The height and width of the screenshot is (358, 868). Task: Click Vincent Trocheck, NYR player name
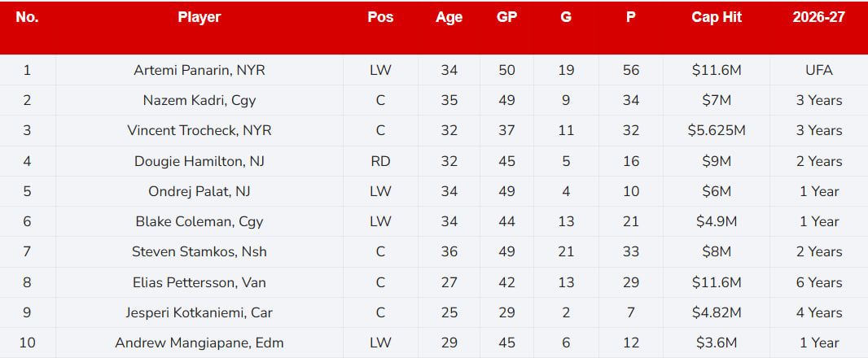[199, 130]
